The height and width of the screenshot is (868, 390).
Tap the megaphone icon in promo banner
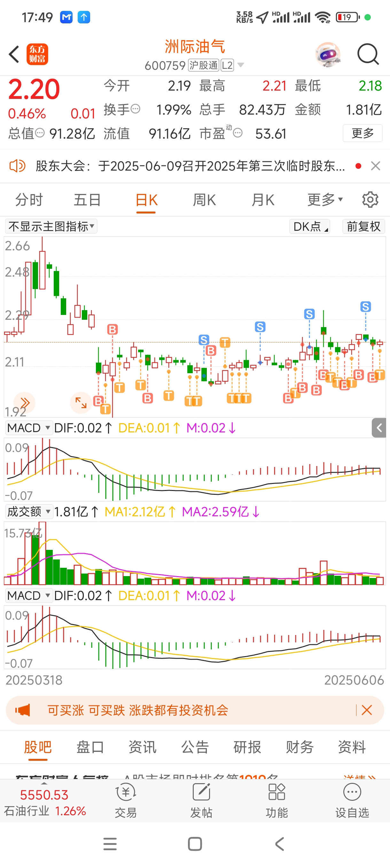[23, 710]
